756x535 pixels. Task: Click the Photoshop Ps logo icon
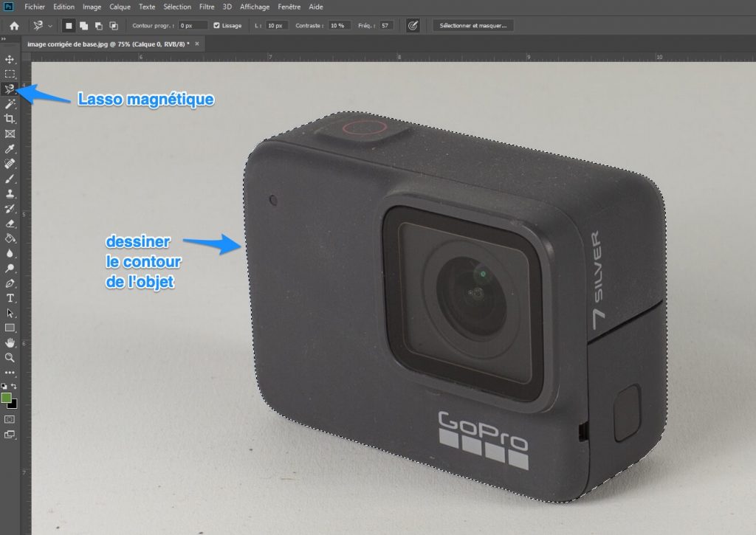pyautogui.click(x=9, y=7)
